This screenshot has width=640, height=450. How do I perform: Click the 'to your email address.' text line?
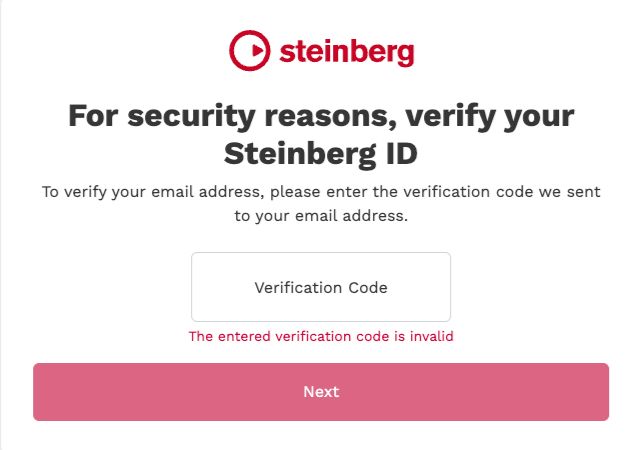321,216
